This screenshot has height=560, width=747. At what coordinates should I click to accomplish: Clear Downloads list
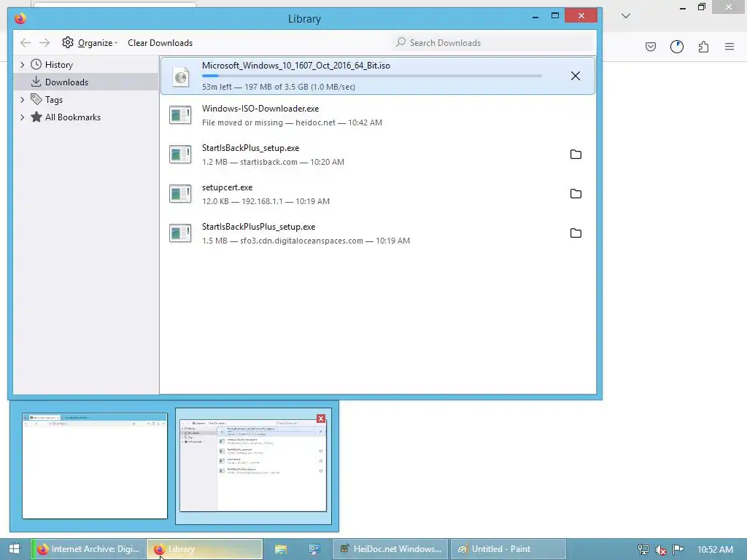tap(160, 43)
